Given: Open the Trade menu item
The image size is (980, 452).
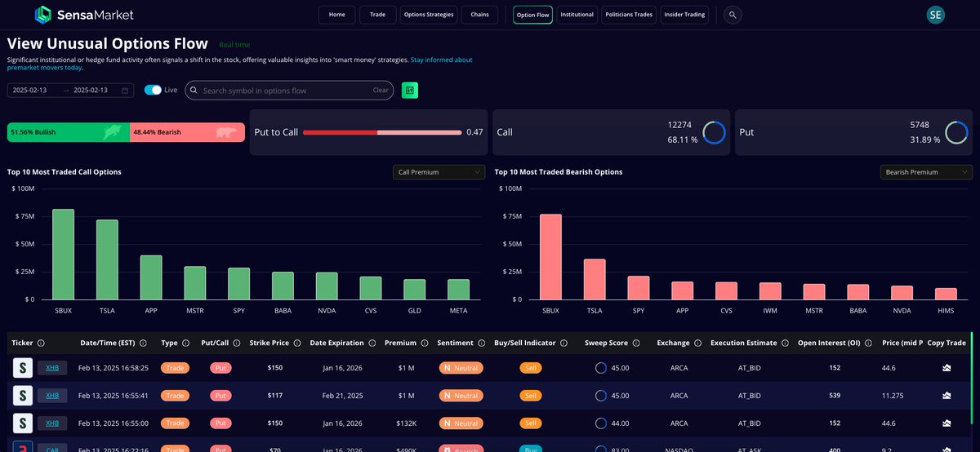Looking at the screenshot, I should pos(377,15).
